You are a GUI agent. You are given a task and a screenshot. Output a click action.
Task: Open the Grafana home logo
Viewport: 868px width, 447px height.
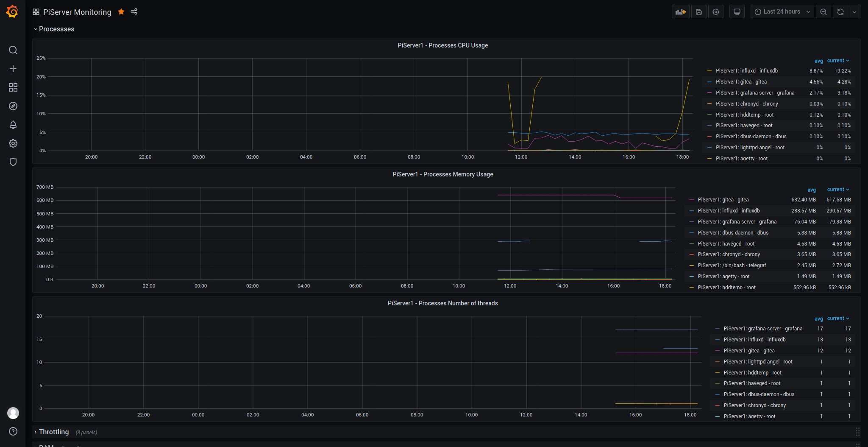(x=12, y=11)
